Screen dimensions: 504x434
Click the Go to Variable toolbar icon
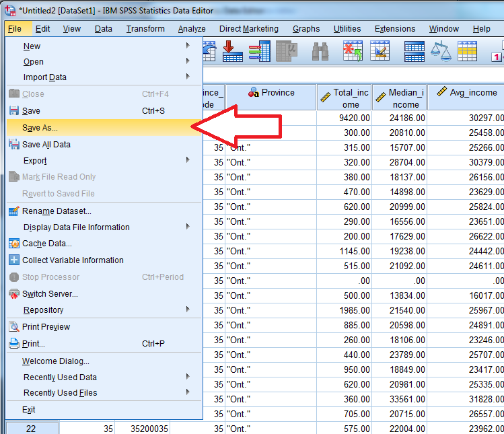pyautogui.click(x=259, y=50)
